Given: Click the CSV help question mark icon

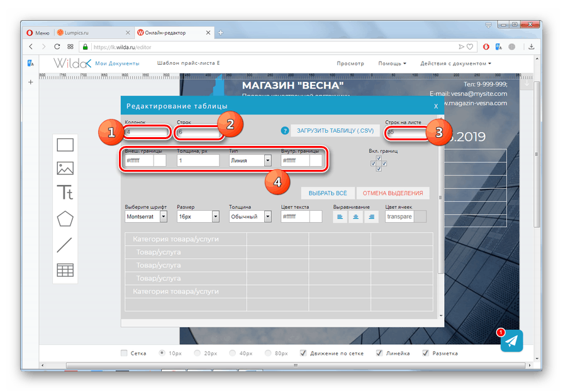Looking at the screenshot, I should tap(285, 131).
